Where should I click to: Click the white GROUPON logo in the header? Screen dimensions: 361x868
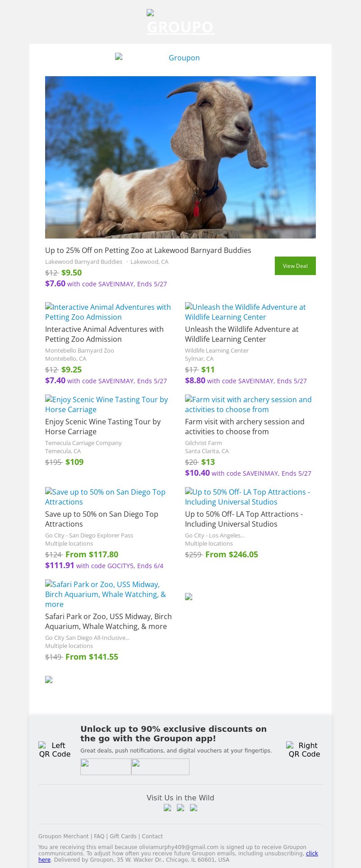180,23
